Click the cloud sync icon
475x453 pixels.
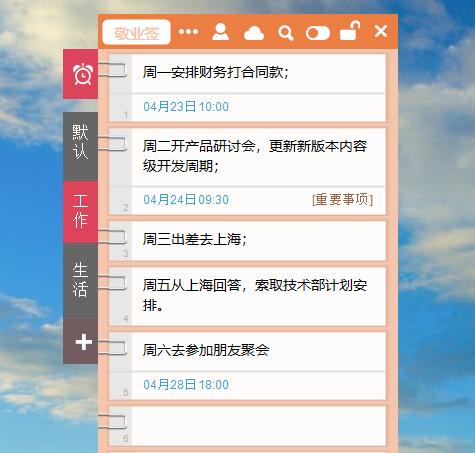point(254,33)
